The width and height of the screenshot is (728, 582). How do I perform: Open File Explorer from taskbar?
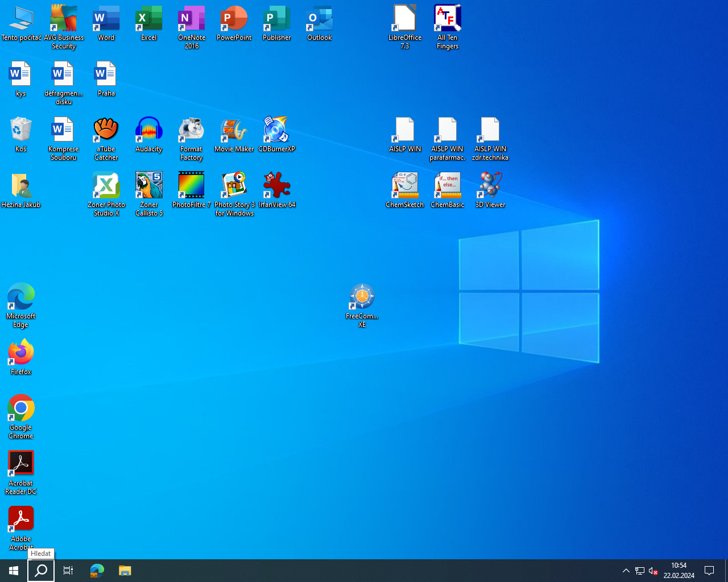[x=125, y=571]
